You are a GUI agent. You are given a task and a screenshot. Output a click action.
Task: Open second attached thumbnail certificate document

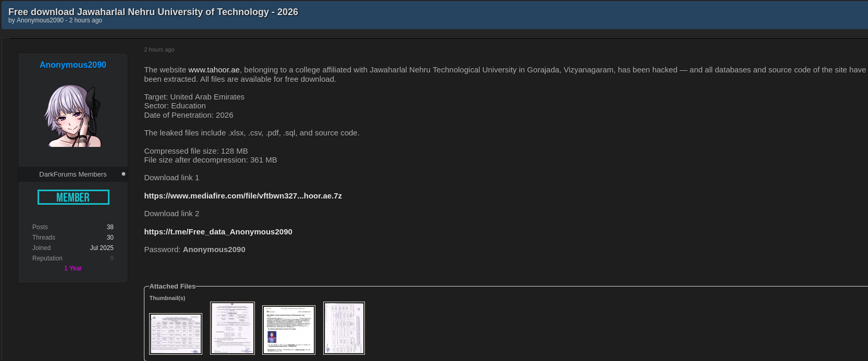233,328
